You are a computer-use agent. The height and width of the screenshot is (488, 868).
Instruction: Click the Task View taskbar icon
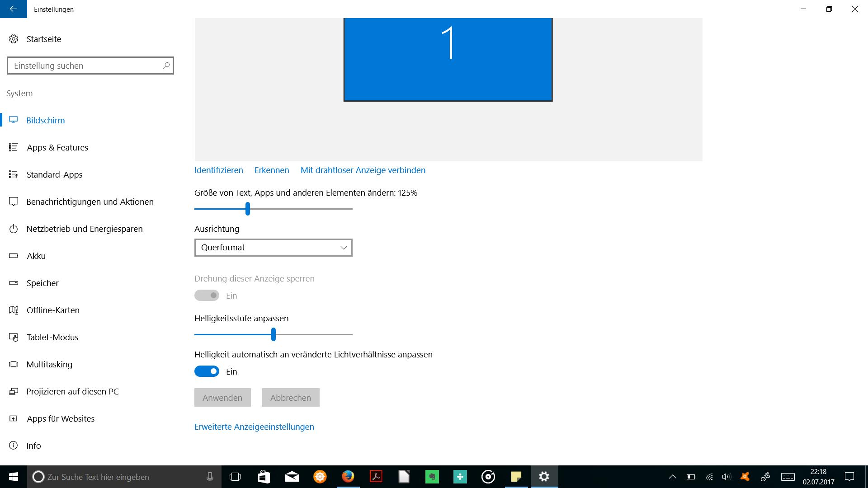(235, 477)
